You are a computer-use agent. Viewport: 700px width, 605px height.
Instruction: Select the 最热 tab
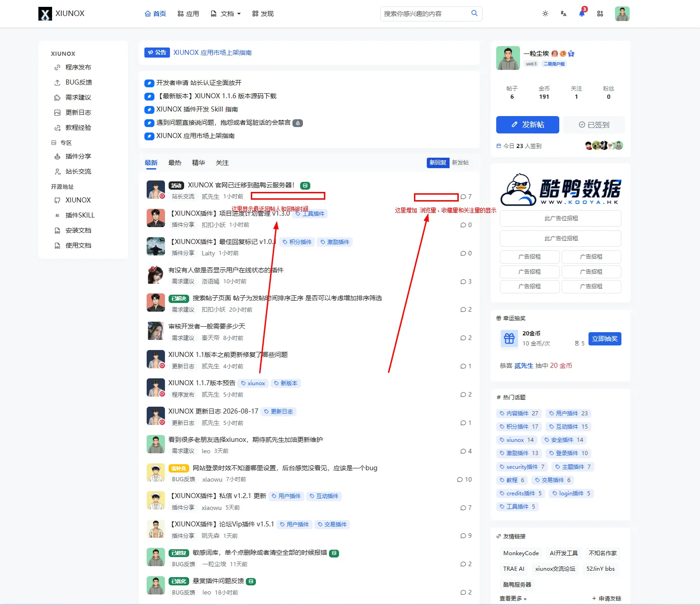[x=175, y=163]
